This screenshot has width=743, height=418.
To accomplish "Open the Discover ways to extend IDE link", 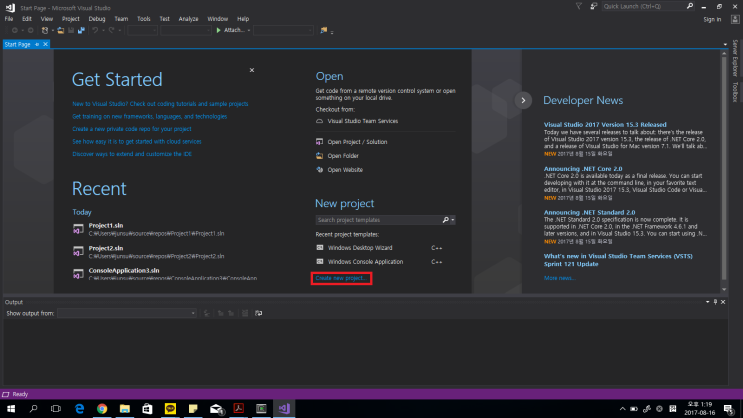I will point(132,154).
